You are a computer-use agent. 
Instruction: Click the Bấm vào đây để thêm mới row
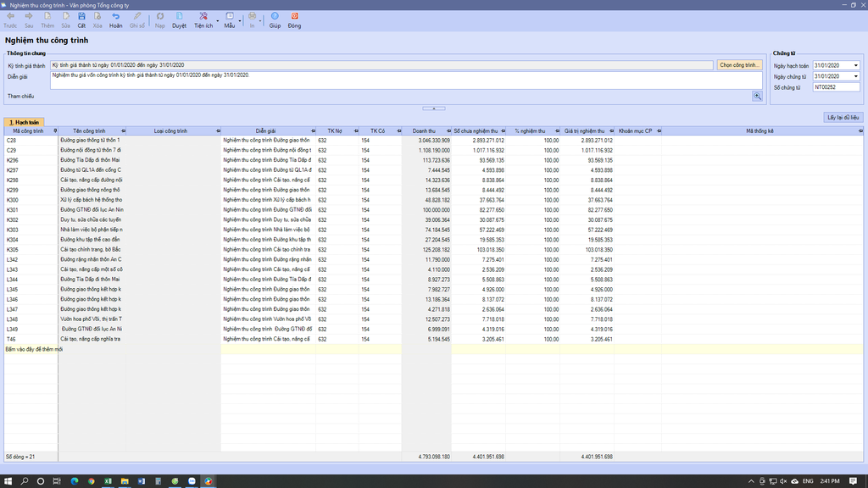[433, 349]
